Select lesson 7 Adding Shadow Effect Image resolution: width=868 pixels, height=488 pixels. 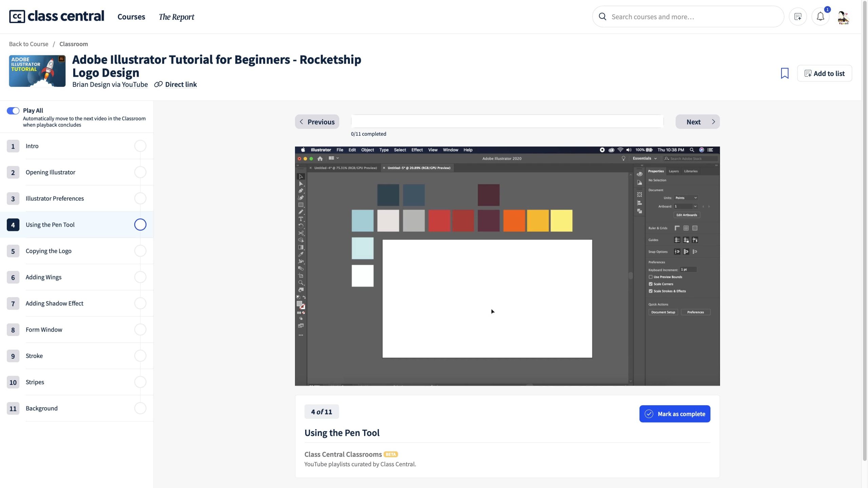[55, 304]
